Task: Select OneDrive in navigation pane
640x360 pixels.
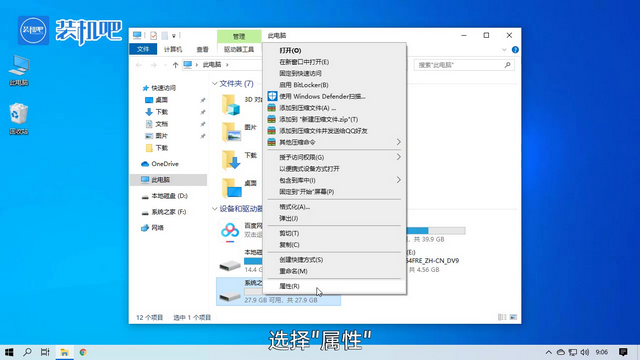Action: pos(164,164)
